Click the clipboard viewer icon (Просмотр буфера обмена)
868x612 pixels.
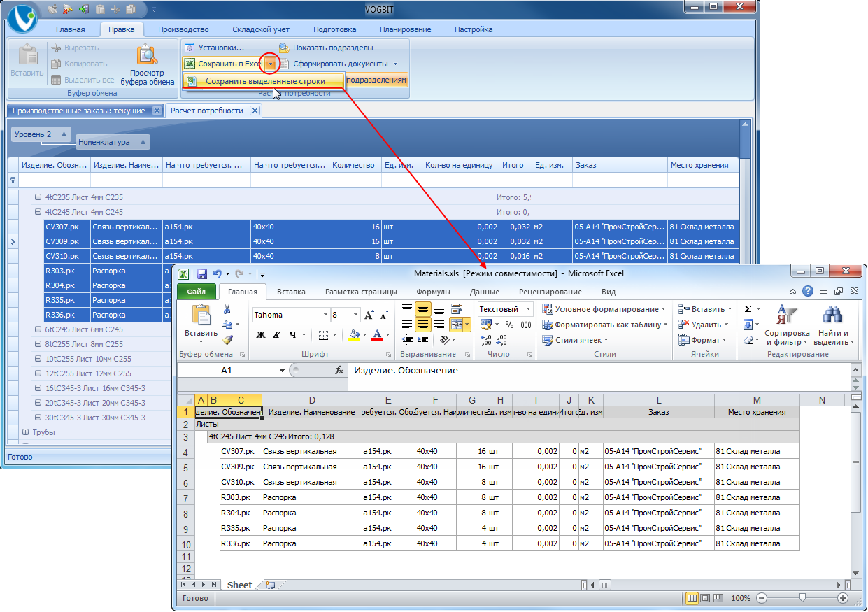click(x=147, y=55)
